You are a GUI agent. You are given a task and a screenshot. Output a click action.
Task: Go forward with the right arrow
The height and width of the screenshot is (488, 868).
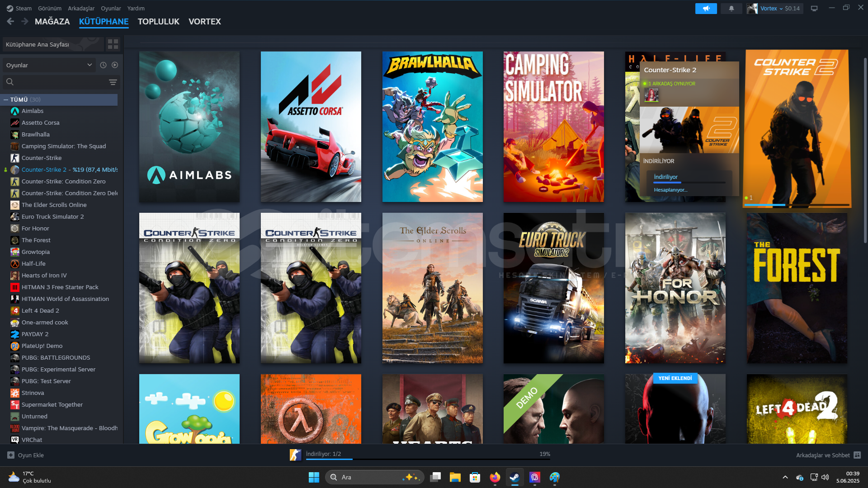click(25, 21)
